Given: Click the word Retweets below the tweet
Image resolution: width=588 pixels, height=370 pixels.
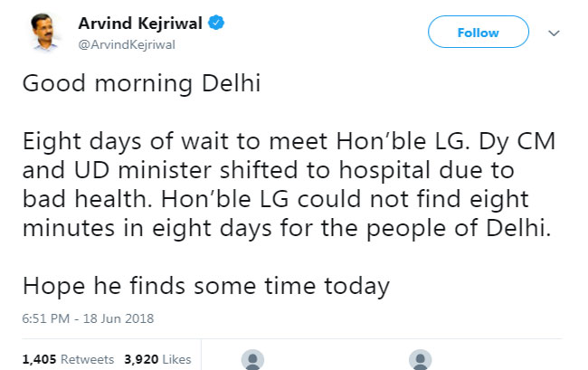Looking at the screenshot, I should 87,359.
